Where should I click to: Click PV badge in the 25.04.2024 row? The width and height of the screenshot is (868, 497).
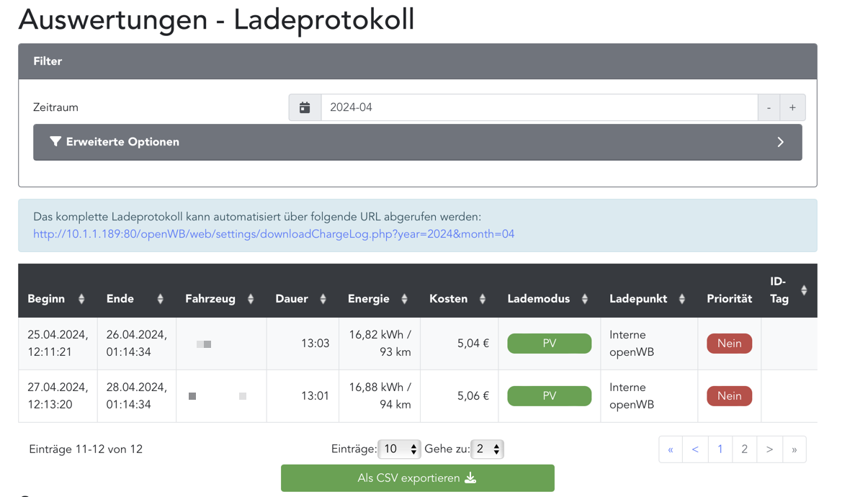550,344
